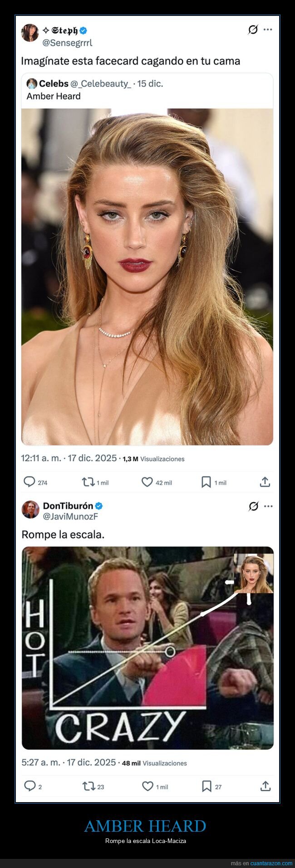
Task: Click the reply icon on Steph's tweet
Action: tap(29, 482)
